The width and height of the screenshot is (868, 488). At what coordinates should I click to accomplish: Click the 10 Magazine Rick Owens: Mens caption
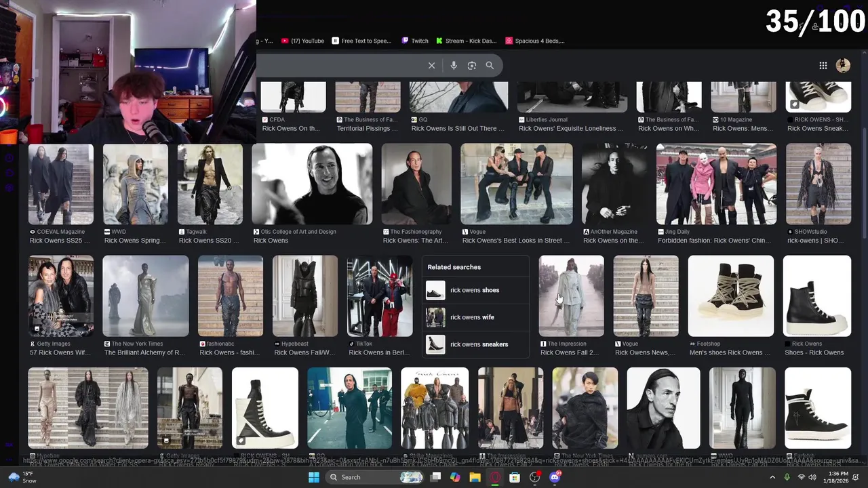point(743,129)
